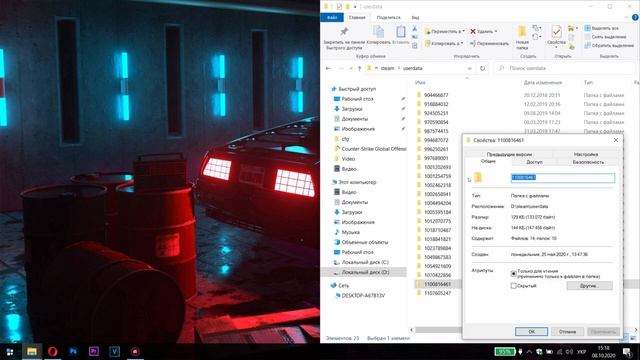
Task: Click the Другие... attributes button
Action: tap(589, 286)
